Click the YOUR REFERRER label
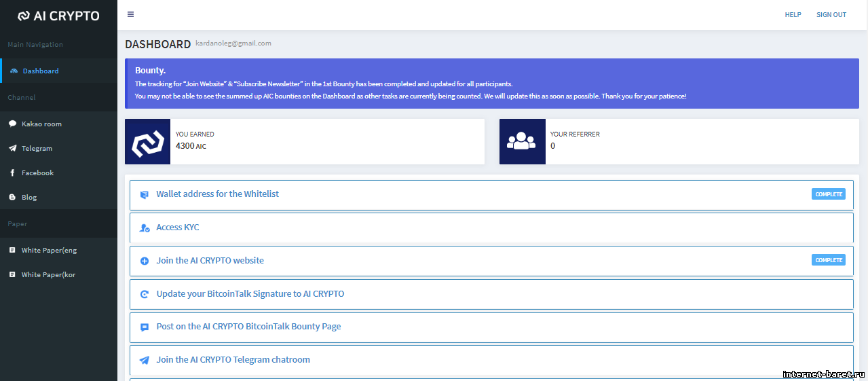This screenshot has width=868, height=381. point(575,134)
